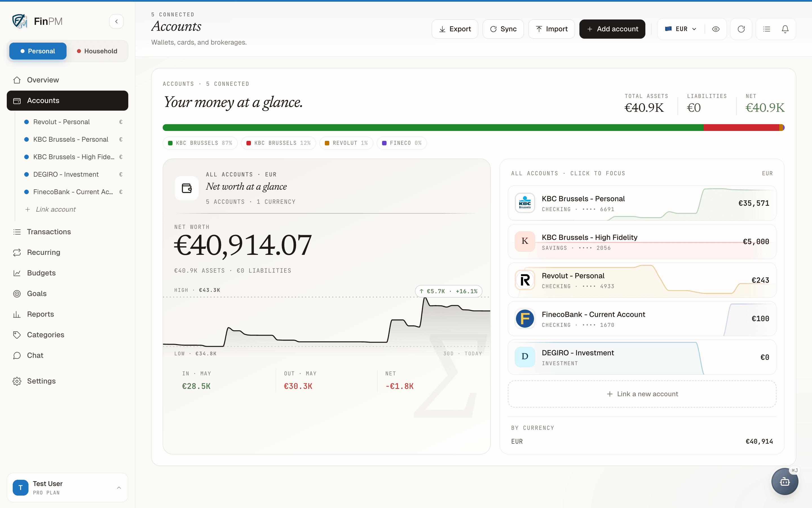Image resolution: width=812 pixels, height=508 pixels.
Task: Click the Total Assets €40.9K value
Action: (644, 108)
